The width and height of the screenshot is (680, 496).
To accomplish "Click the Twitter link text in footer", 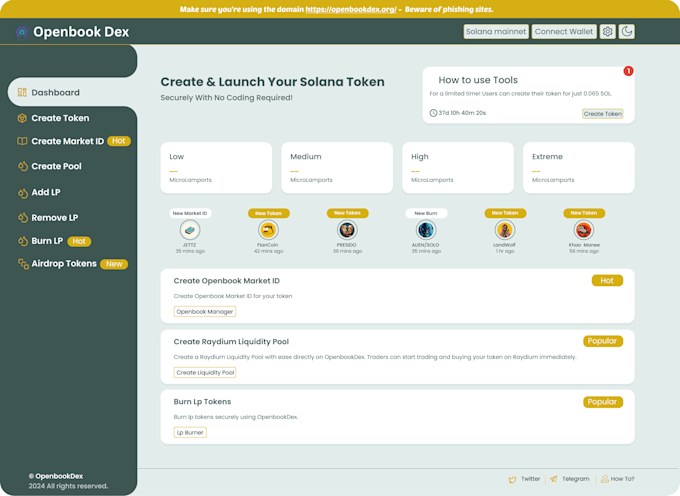I will (530, 479).
